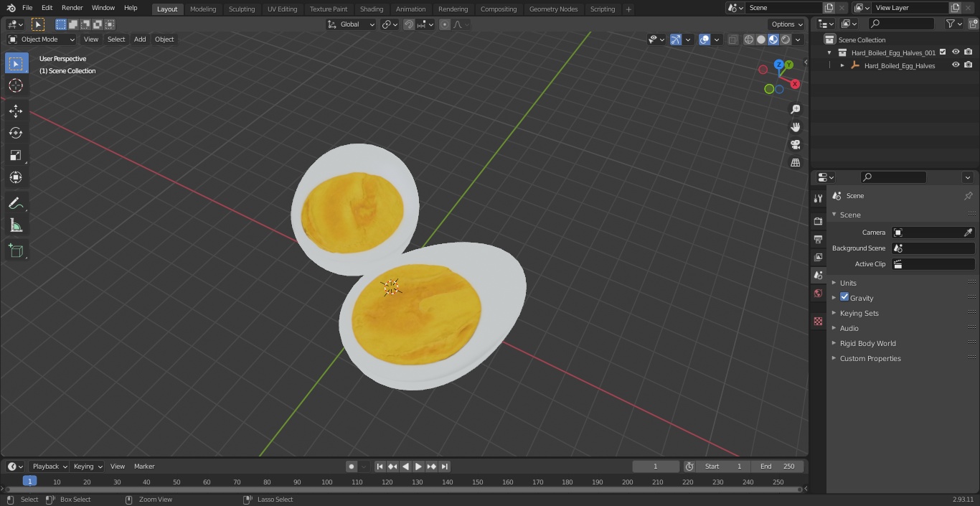The width and height of the screenshot is (980, 506).
Task: Toggle X-Ray mode button
Action: click(x=732, y=40)
